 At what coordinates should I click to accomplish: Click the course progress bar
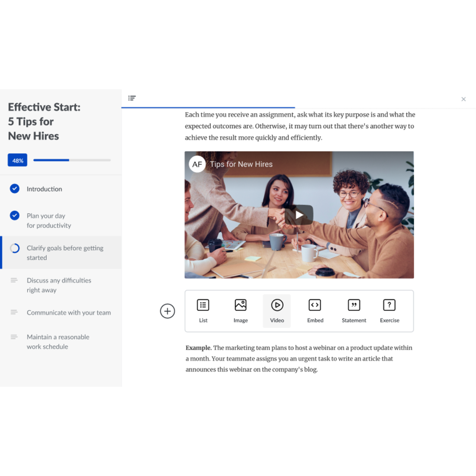click(x=72, y=160)
